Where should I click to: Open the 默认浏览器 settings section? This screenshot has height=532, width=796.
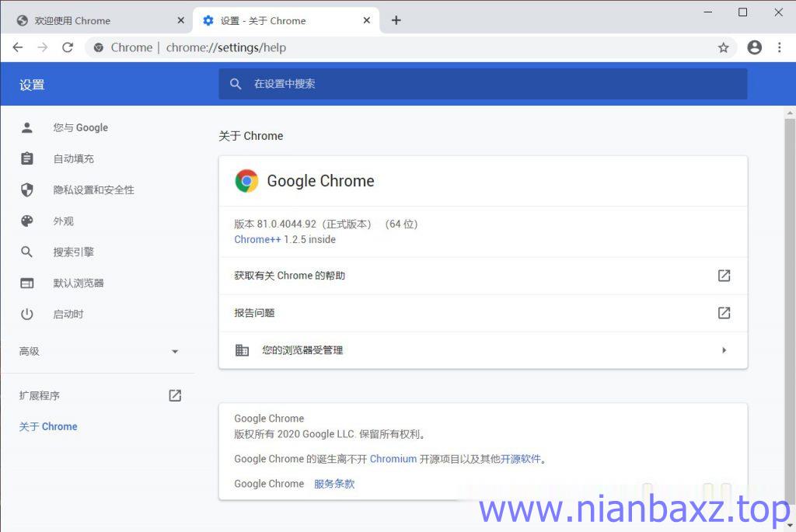tap(79, 283)
